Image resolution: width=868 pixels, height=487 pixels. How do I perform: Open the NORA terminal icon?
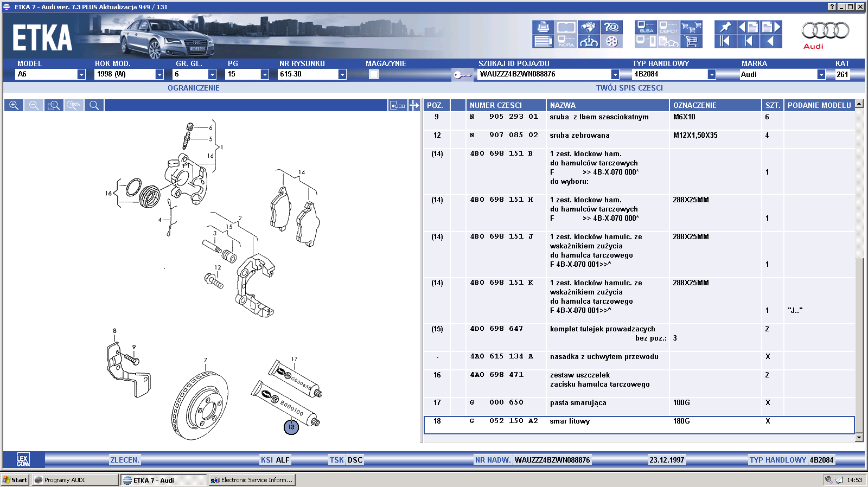pyautogui.click(x=566, y=41)
